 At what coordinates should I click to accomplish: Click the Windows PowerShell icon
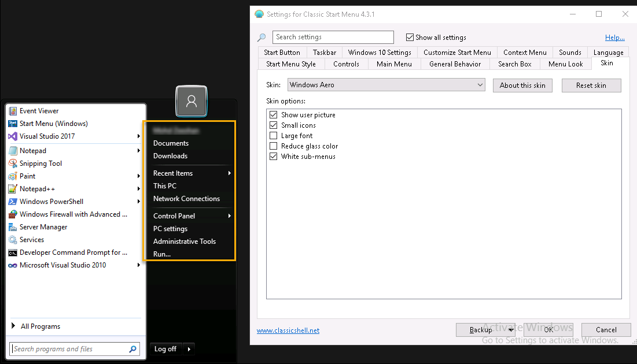tap(13, 202)
